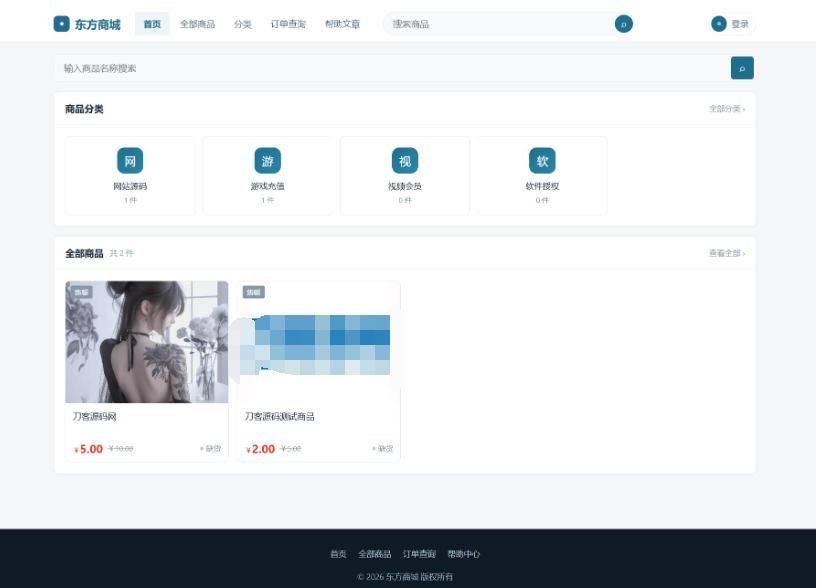Viewport: 822px width, 588px height.
Task: Click the 刀客源码测试商品 product title
Action: 279,417
